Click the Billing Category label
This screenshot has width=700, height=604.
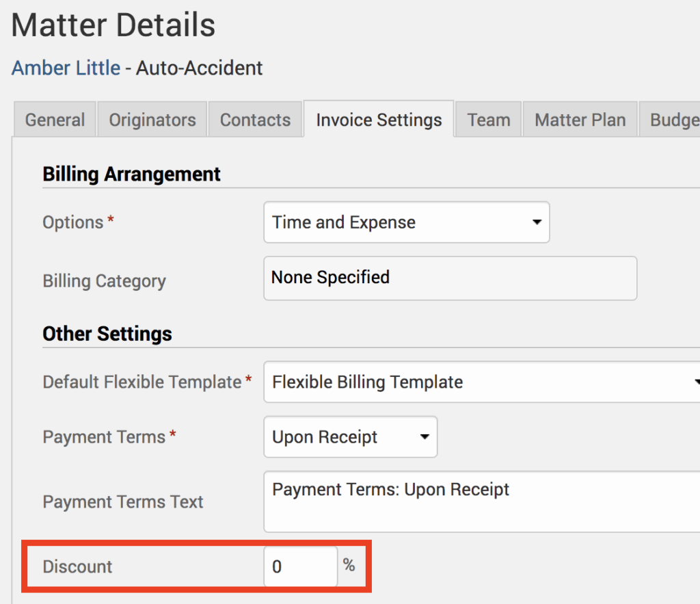[x=104, y=281]
